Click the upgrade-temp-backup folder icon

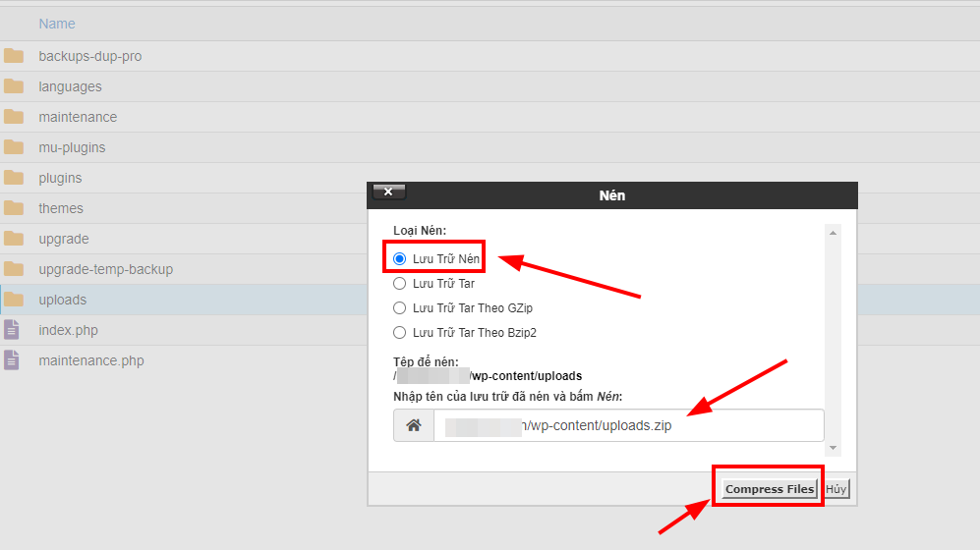(13, 269)
